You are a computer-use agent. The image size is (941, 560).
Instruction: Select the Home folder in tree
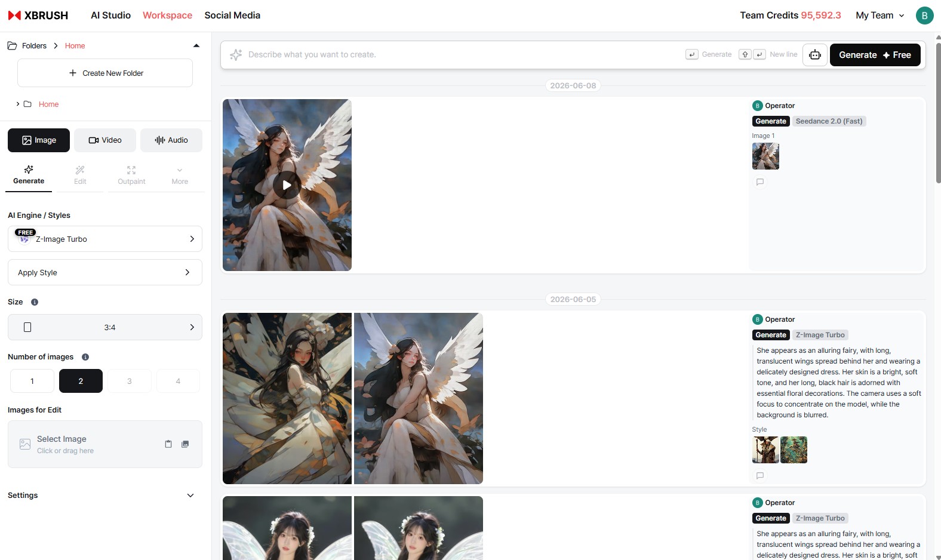(48, 104)
